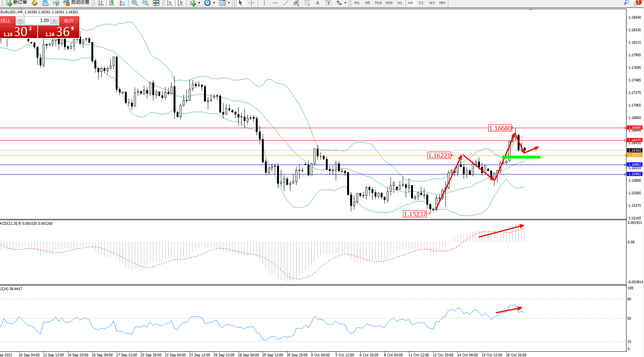Switch to the M15 timeframe

[x=378, y=3]
